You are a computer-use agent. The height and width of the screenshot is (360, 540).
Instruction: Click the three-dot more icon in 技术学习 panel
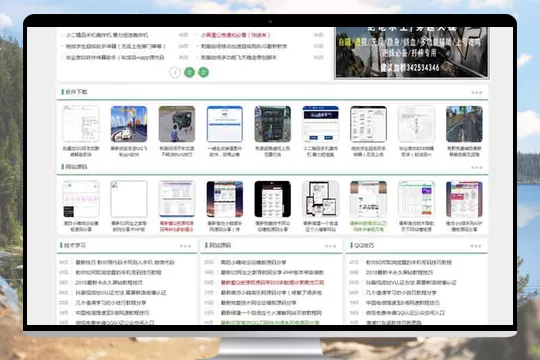coord(185,246)
